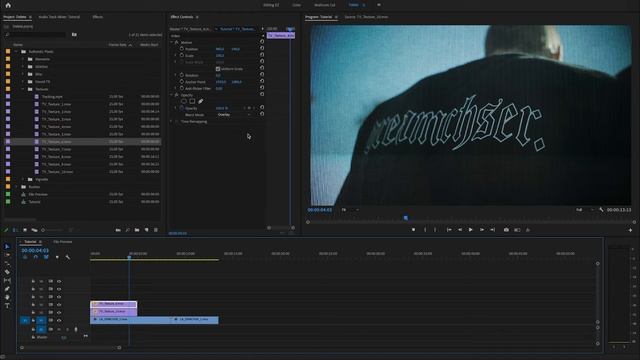
Task: Collapse the Textures folder
Action: click(x=23, y=89)
